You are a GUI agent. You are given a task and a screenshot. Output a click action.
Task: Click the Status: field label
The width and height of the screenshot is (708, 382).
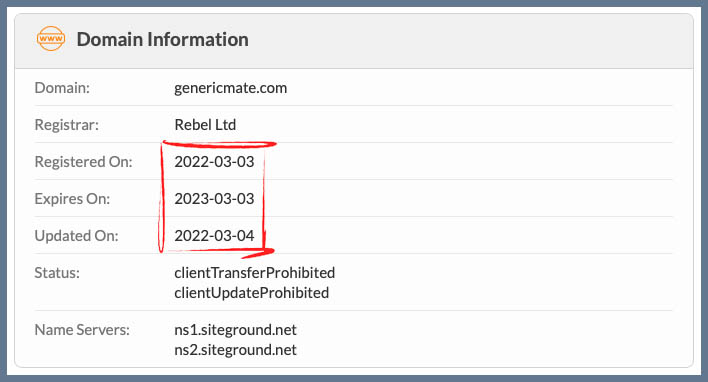tap(57, 273)
